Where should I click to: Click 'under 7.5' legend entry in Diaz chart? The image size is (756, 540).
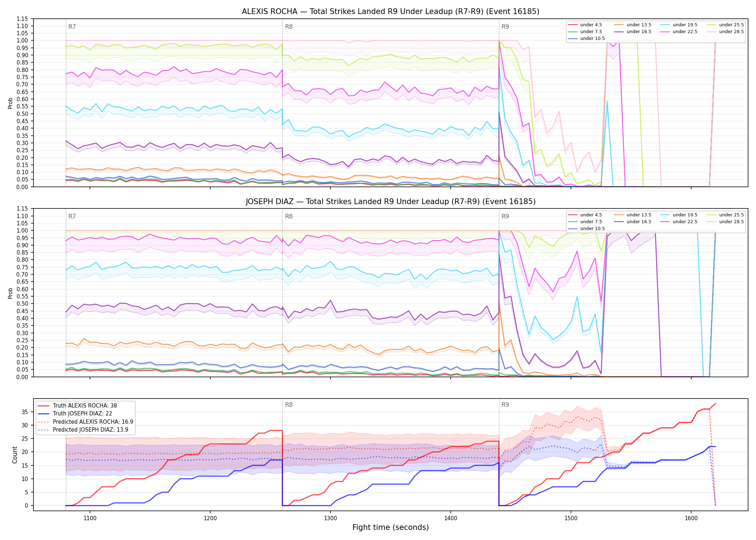click(x=585, y=222)
